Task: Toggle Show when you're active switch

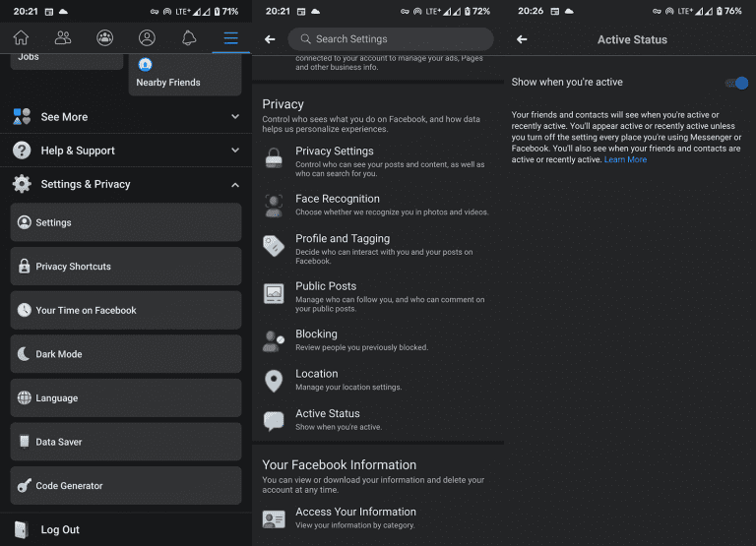Action: pos(735,84)
